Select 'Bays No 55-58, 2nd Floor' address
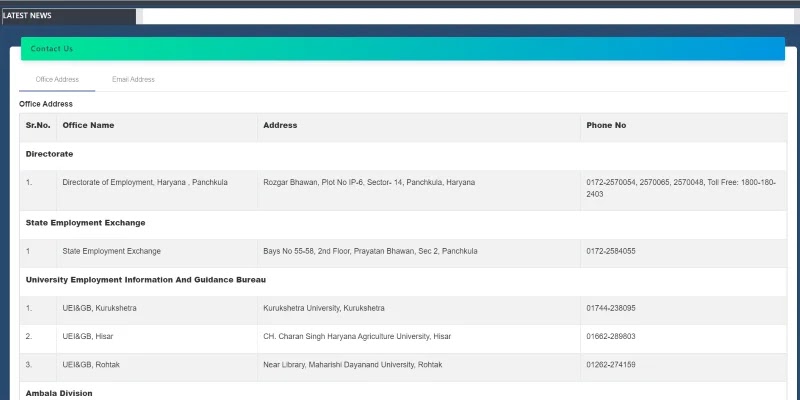This screenshot has width=800, height=400. tap(370, 252)
